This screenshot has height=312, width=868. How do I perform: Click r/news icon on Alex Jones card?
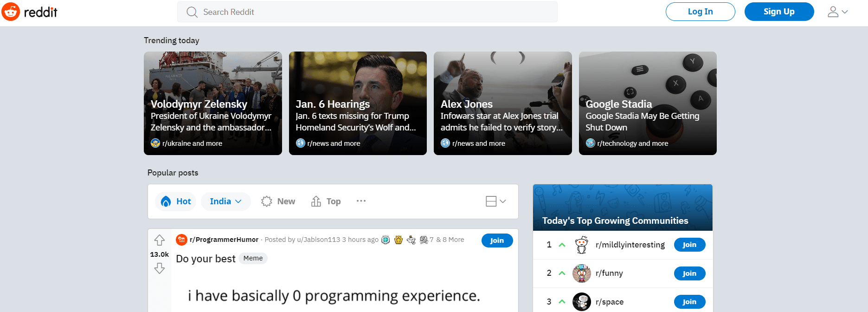pos(445,143)
